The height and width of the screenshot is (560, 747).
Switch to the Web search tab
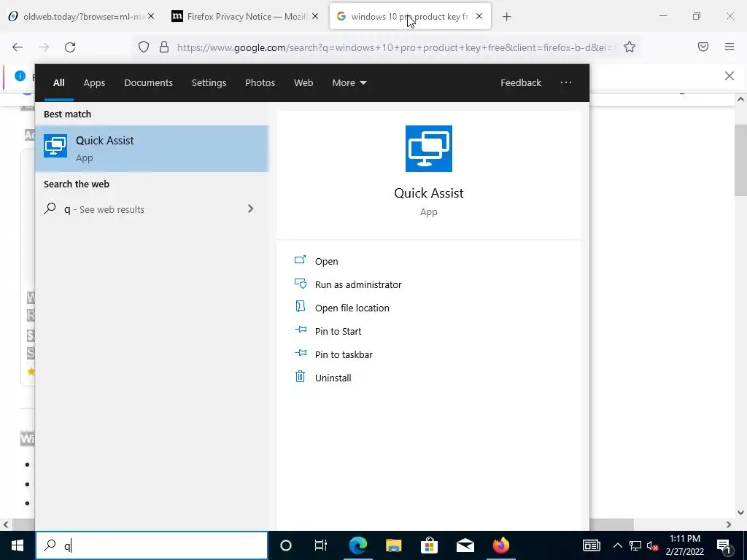303,82
